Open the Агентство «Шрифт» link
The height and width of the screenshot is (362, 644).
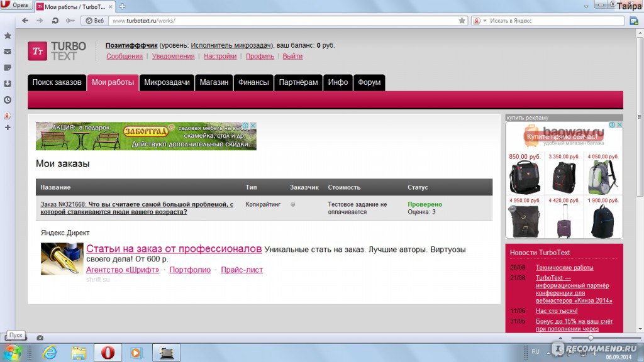(123, 270)
